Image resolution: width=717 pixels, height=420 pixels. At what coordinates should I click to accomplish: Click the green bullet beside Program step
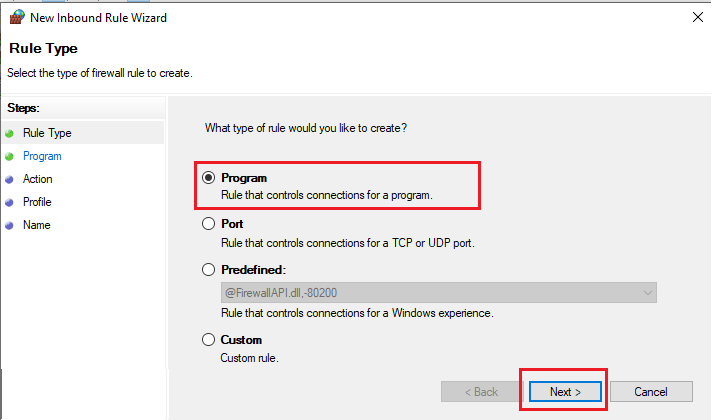9,156
